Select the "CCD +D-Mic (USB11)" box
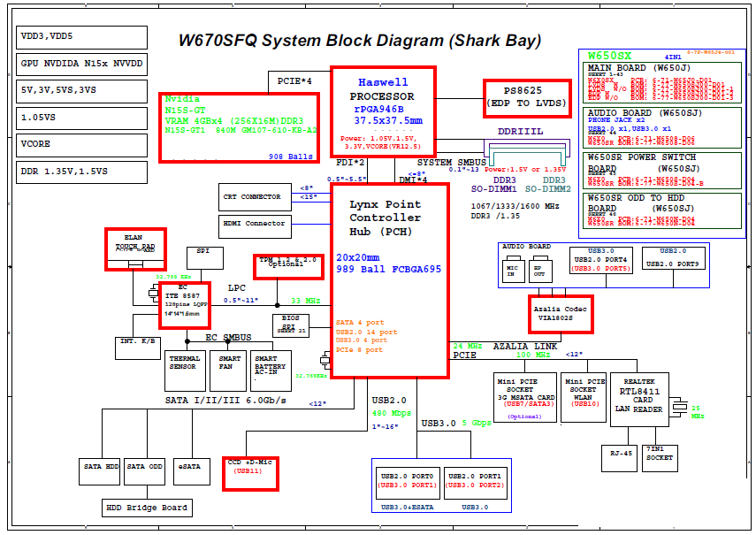 coord(250,474)
